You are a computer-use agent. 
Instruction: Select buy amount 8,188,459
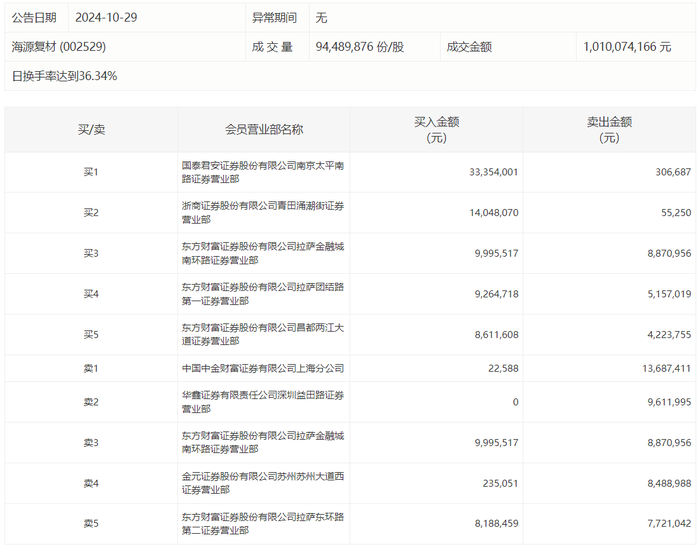coord(496,523)
